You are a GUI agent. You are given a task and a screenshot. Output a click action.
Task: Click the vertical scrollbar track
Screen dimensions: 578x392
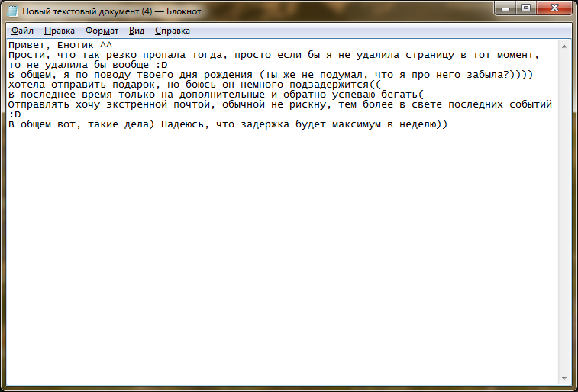coord(564,212)
